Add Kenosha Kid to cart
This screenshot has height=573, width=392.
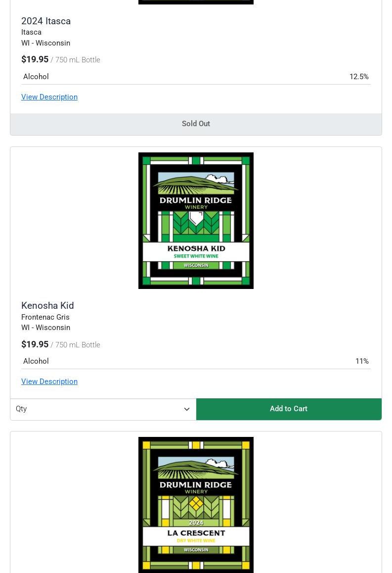pyautogui.click(x=289, y=409)
